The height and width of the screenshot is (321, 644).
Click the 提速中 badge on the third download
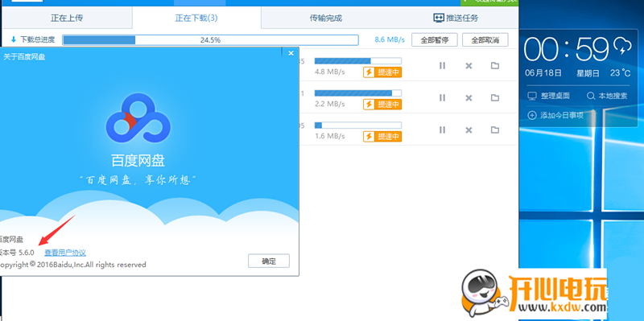point(382,136)
